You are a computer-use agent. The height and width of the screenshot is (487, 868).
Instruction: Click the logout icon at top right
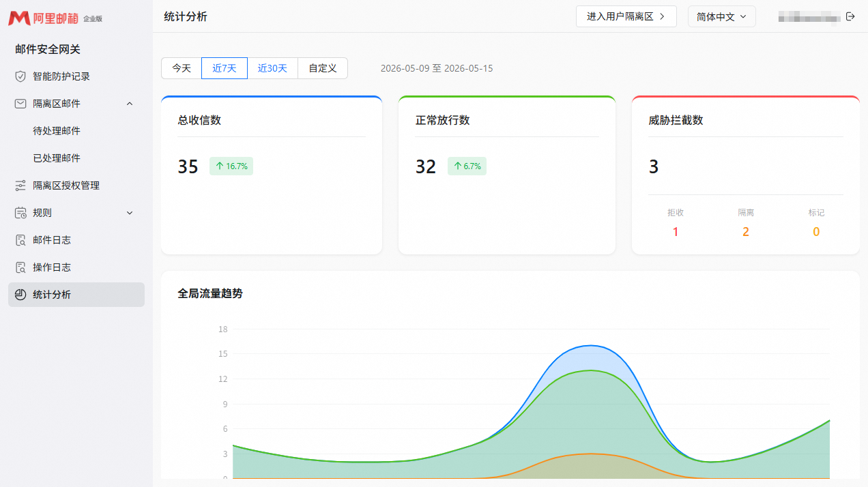(x=850, y=16)
